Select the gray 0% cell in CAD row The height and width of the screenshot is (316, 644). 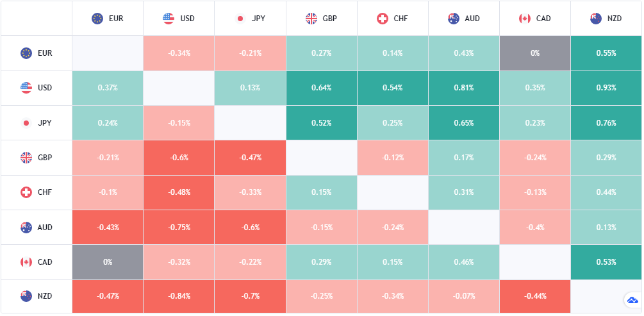108,262
